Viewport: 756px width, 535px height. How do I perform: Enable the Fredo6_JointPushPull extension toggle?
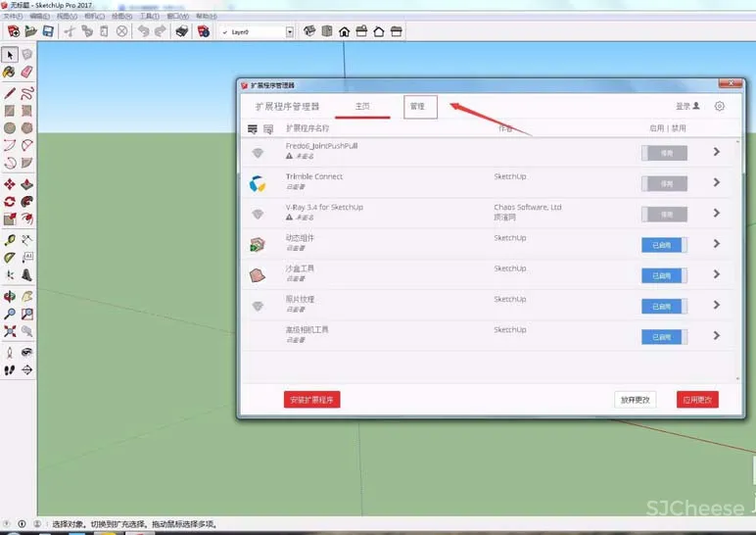664,153
